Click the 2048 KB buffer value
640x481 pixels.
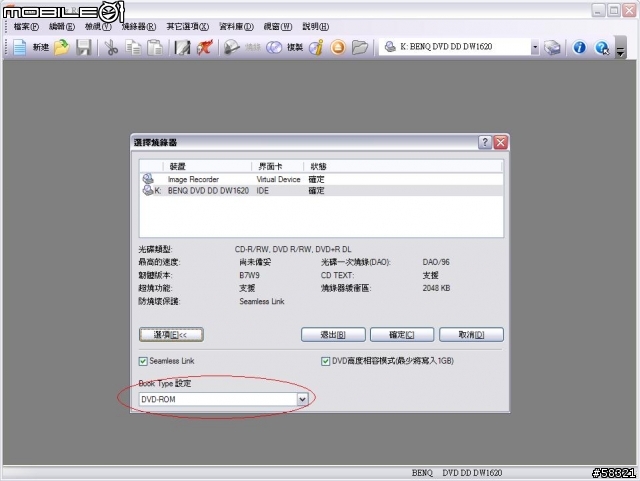pos(436,288)
